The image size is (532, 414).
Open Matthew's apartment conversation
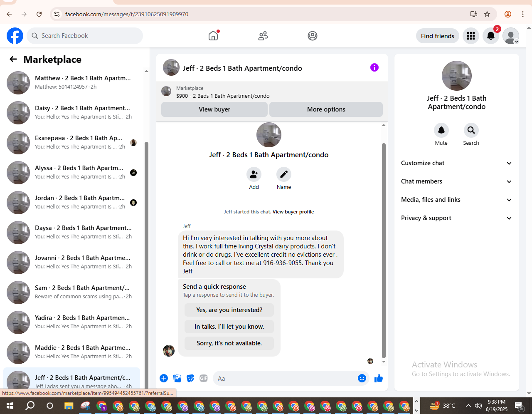click(x=71, y=82)
